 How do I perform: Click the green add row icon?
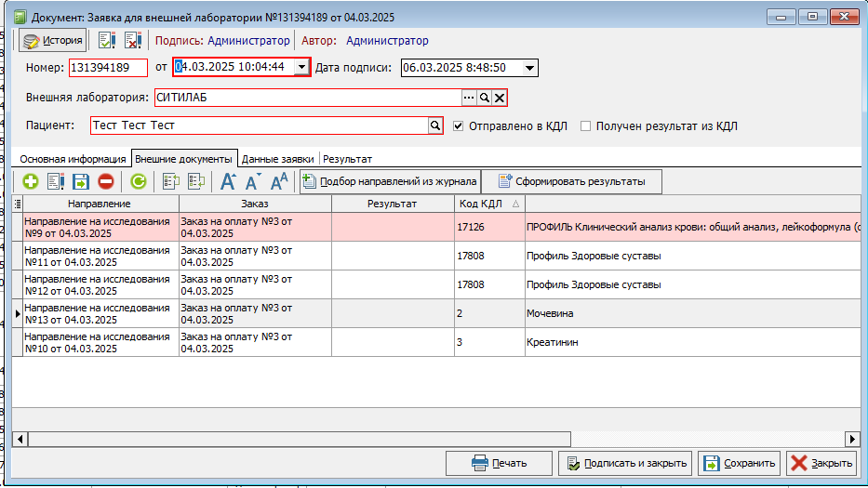pyautogui.click(x=31, y=182)
